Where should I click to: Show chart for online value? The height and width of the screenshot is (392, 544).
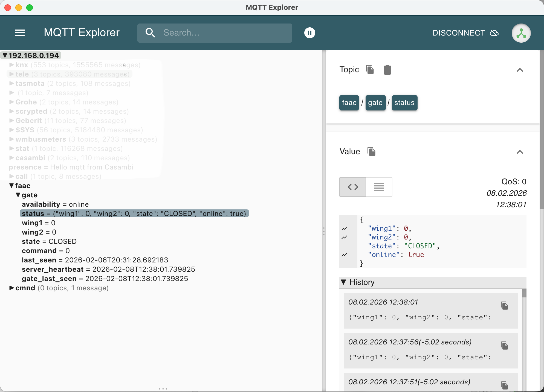(344, 255)
